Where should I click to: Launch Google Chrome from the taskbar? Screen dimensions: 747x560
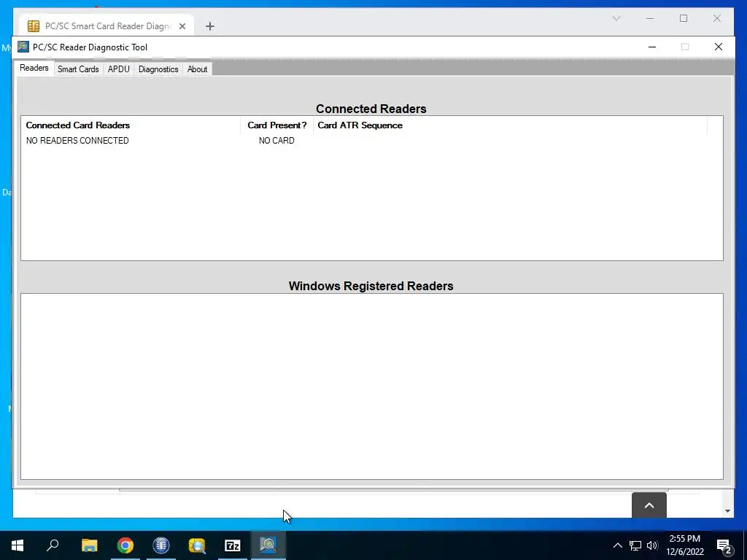click(x=125, y=545)
